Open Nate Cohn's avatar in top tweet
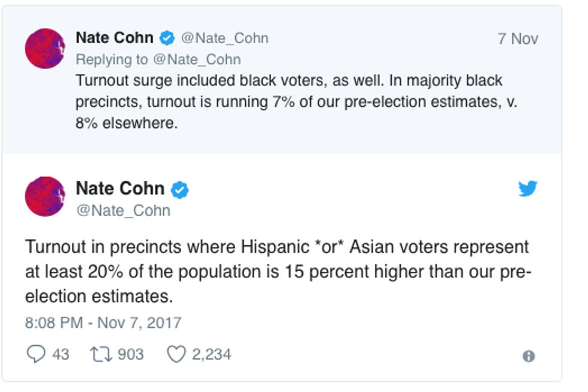 (45, 49)
